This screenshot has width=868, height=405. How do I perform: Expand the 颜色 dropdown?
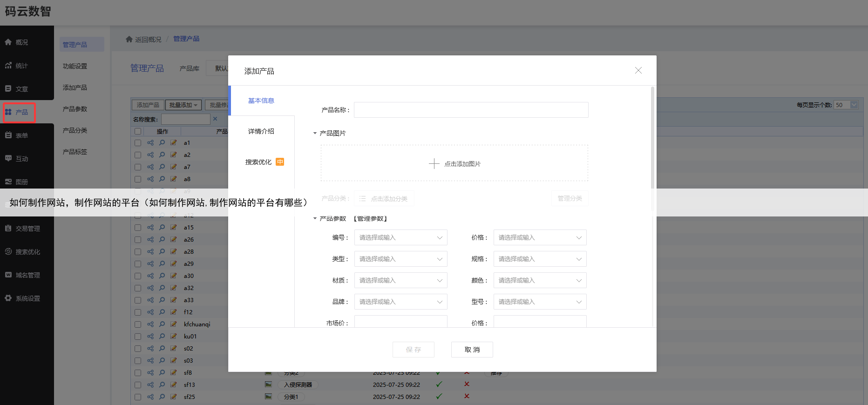tap(540, 280)
